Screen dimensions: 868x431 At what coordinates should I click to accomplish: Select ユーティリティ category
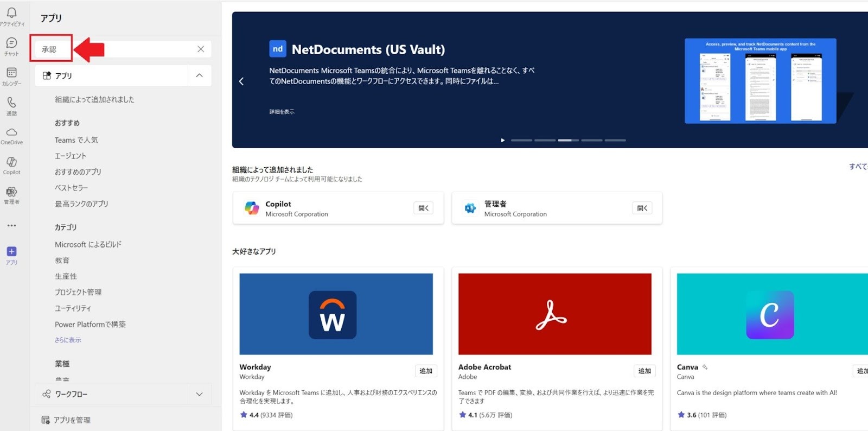click(x=73, y=308)
